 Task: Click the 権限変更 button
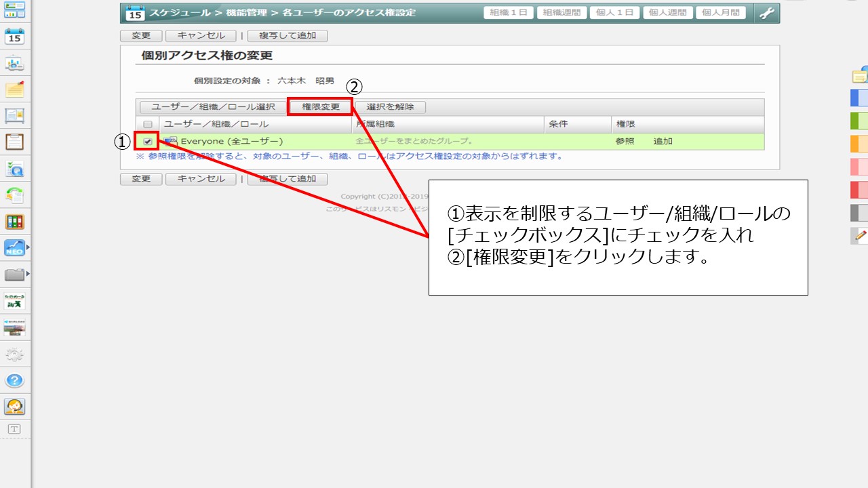coord(320,107)
